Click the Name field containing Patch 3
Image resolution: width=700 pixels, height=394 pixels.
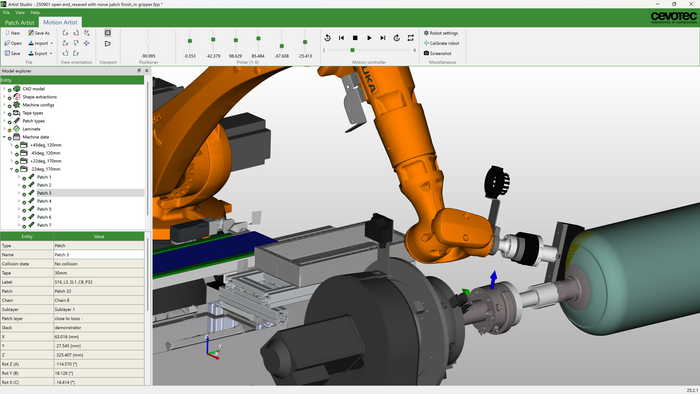click(x=99, y=255)
